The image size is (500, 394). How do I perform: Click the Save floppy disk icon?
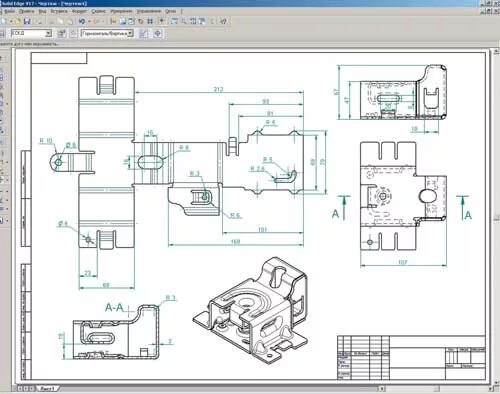coord(27,21)
